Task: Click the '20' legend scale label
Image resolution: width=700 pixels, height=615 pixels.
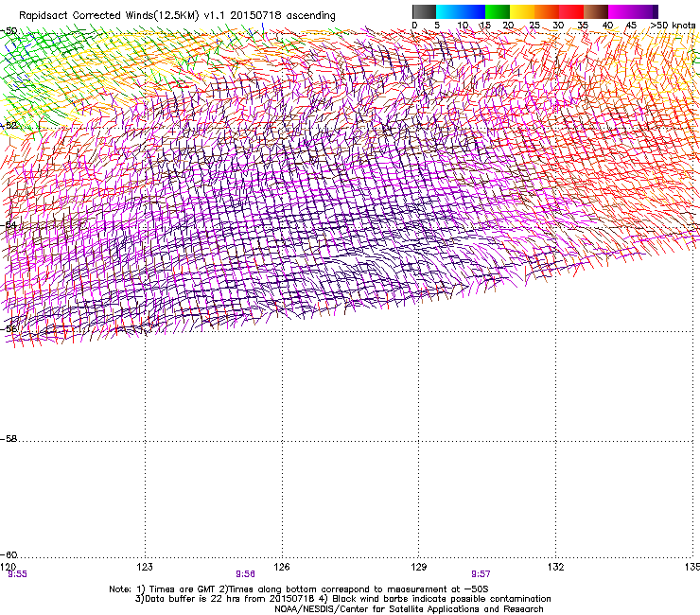Action: [508, 26]
